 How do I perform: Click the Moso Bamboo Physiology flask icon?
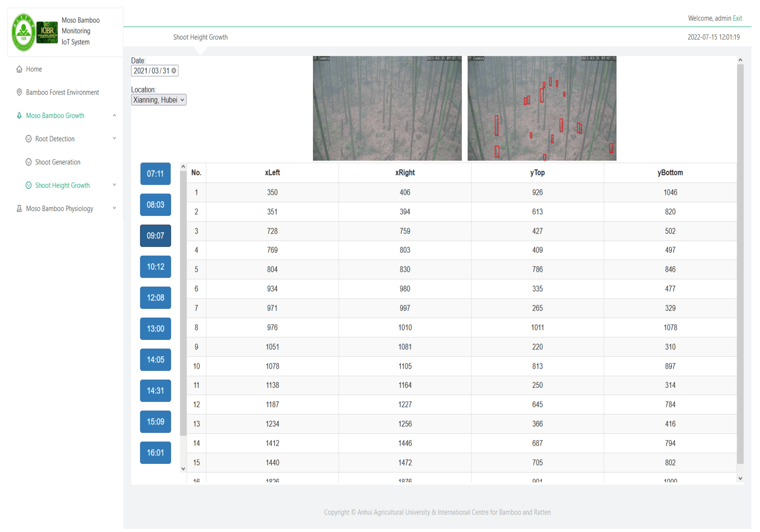pyautogui.click(x=19, y=208)
